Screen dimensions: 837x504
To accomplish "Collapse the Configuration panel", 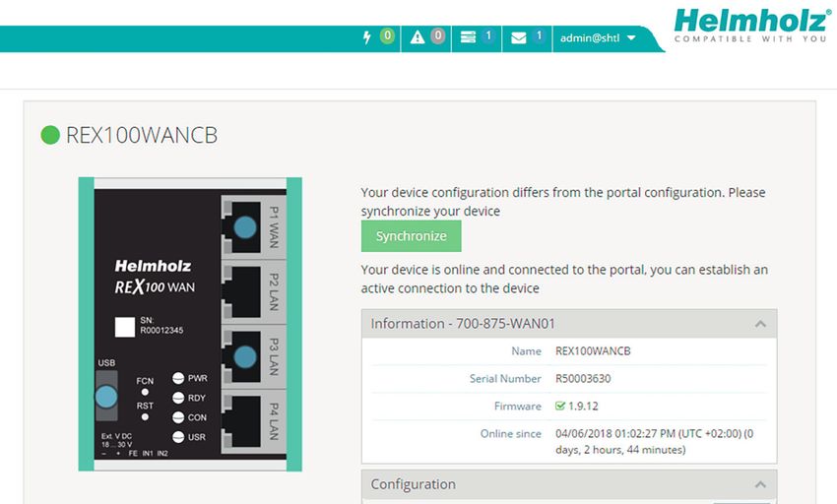I will point(760,484).
